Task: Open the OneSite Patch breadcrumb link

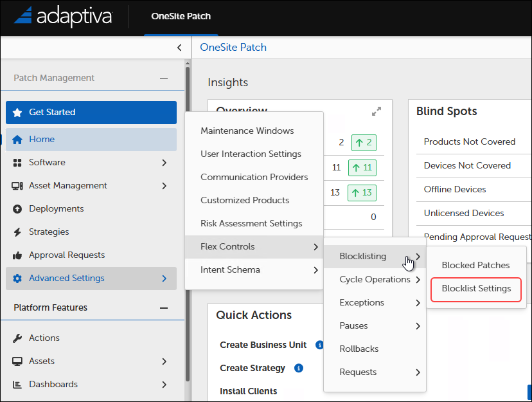Action: 233,47
